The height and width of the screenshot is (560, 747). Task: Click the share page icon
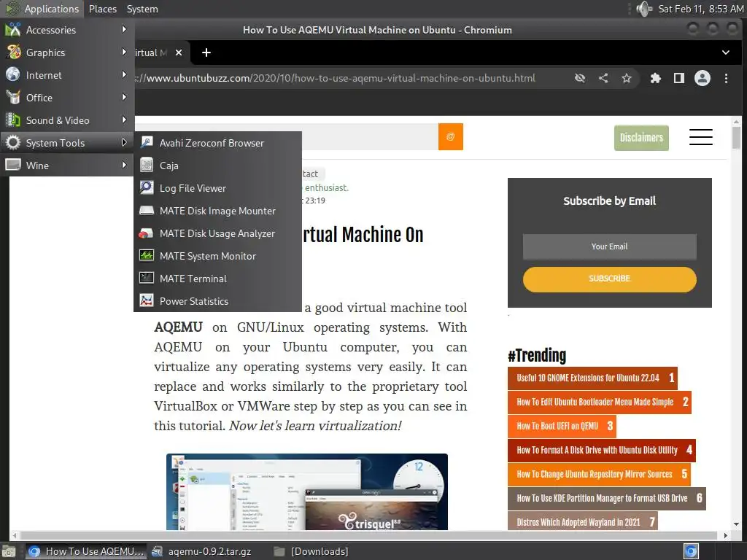pyautogui.click(x=603, y=78)
